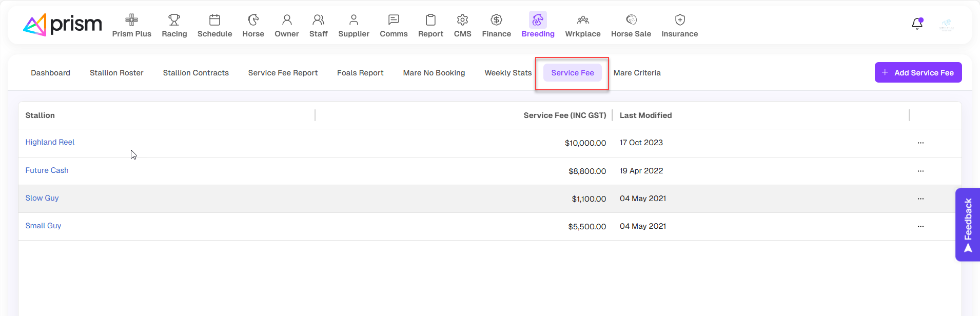Open the Slow Guy stallion link
This screenshot has width=980, height=316.
tap(42, 198)
